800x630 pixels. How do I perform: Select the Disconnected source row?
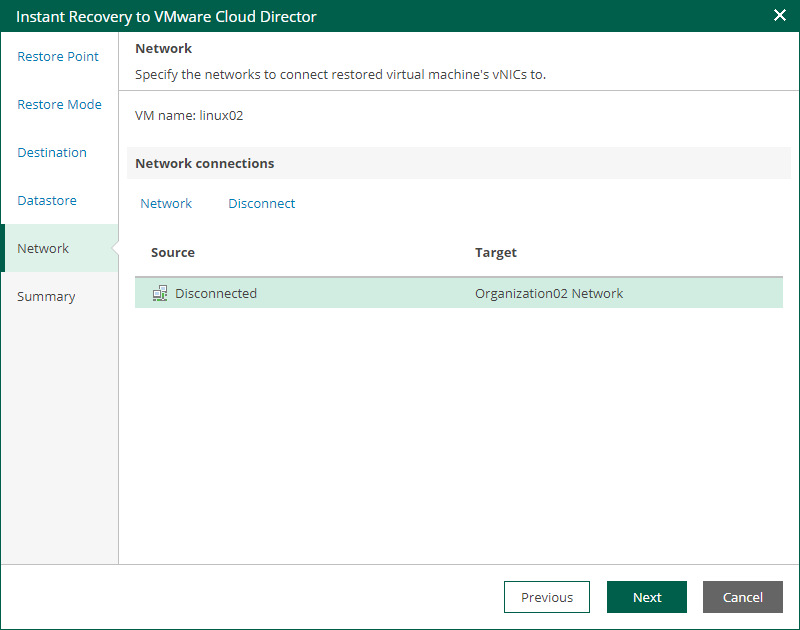click(x=216, y=294)
